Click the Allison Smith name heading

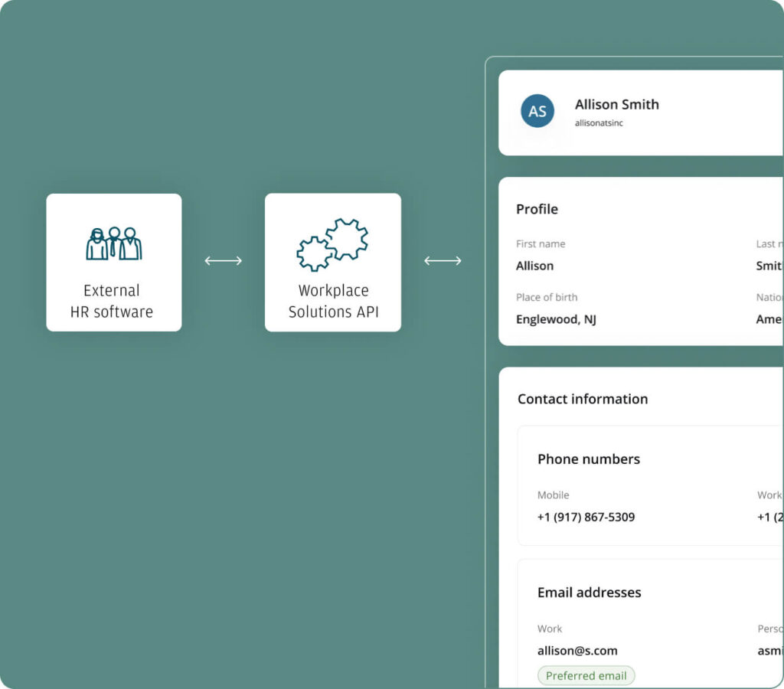pyautogui.click(x=616, y=105)
